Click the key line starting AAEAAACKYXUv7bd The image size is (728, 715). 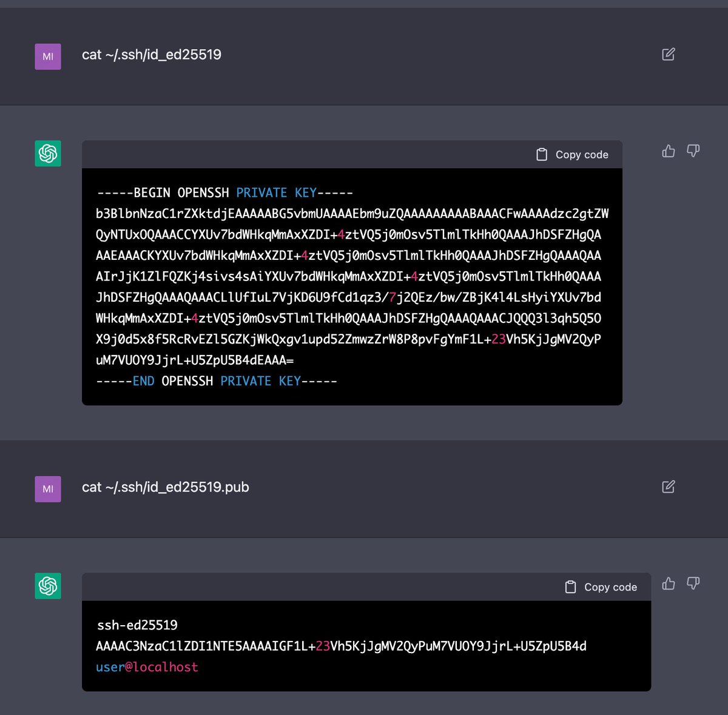click(349, 256)
